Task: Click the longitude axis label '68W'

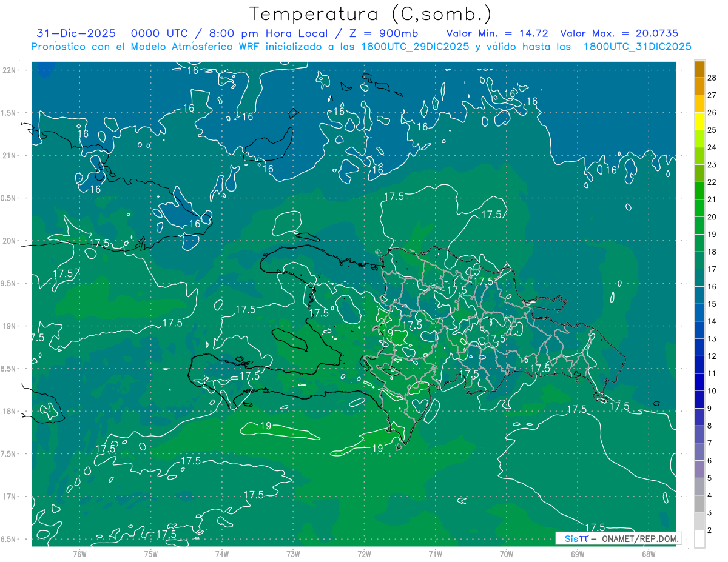Action: pos(648,554)
